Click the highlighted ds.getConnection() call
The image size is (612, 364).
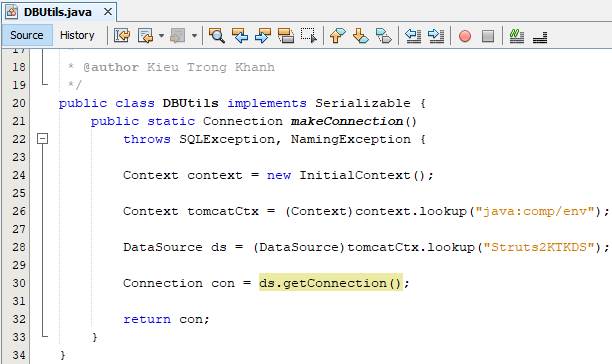[330, 283]
